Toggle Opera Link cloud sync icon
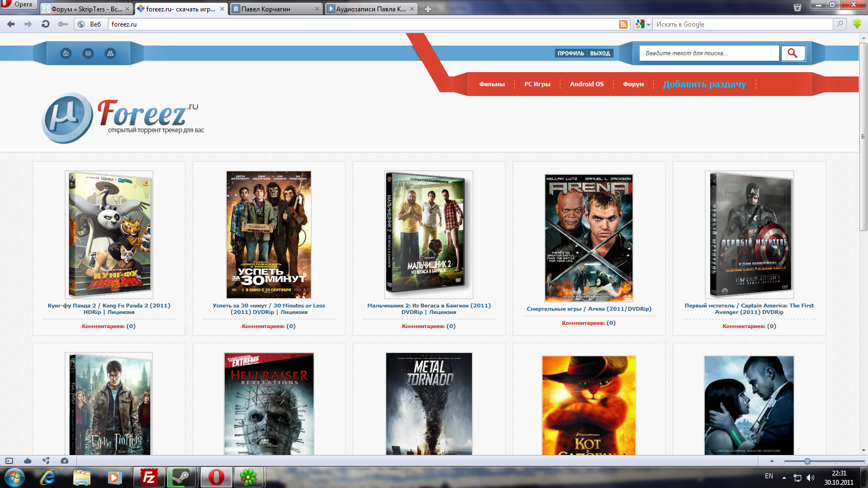The width and height of the screenshot is (868, 488). tap(28, 461)
